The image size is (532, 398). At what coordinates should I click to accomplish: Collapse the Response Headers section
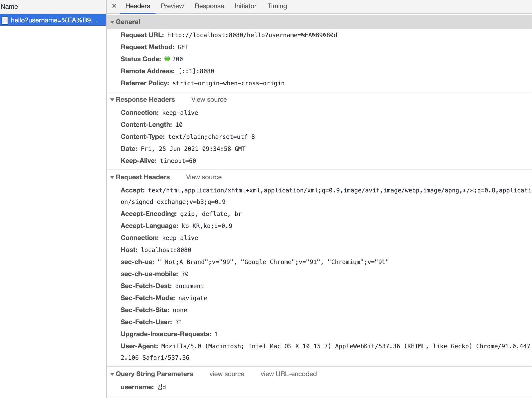click(x=112, y=100)
